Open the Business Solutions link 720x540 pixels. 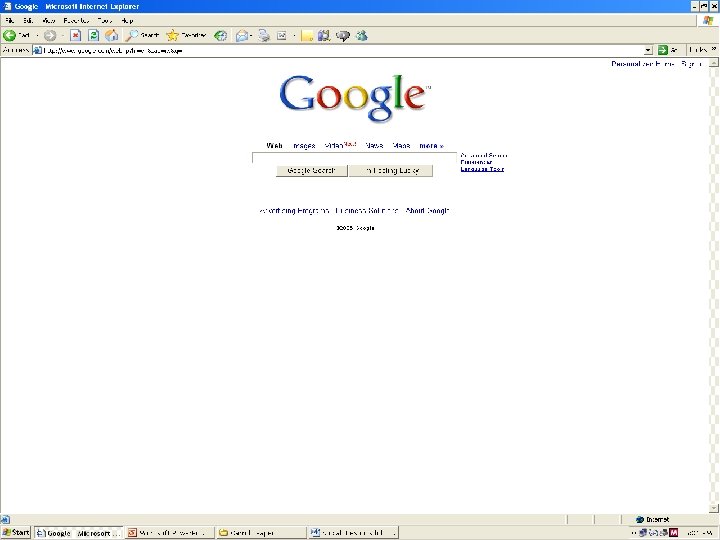[x=367, y=211]
